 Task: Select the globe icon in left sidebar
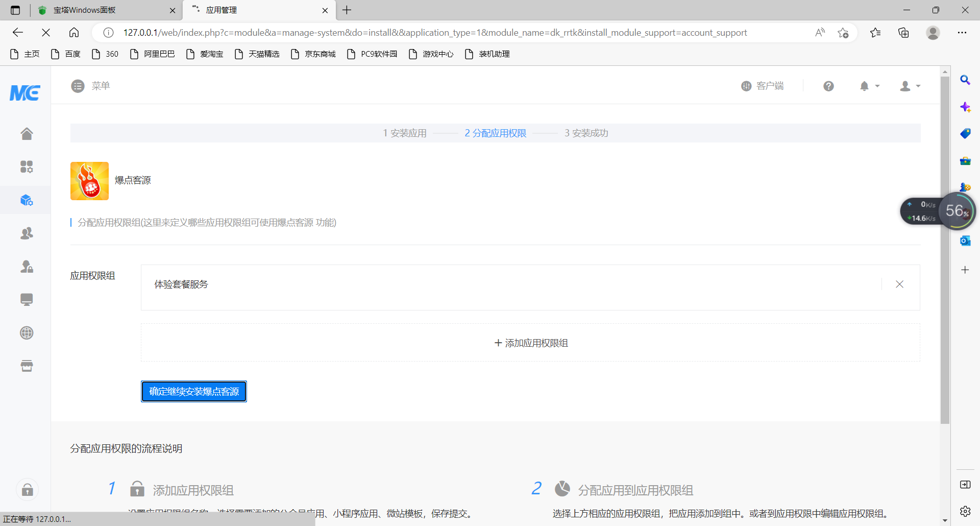[26, 333]
